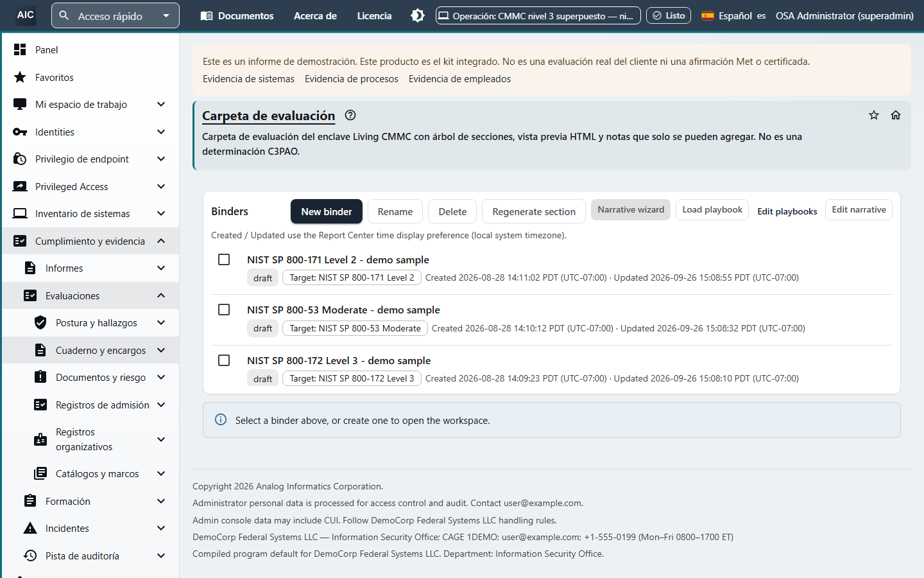
Task: Mark page as favorite with star icon
Action: (x=874, y=115)
